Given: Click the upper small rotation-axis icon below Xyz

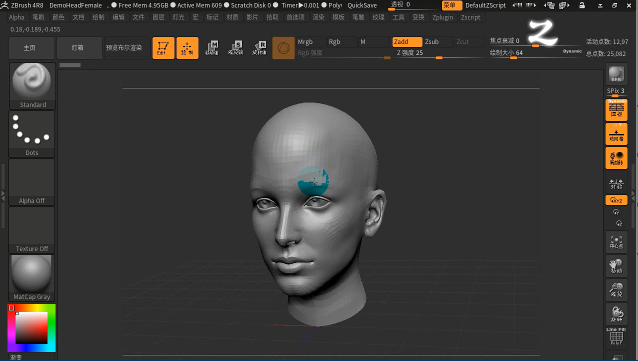Looking at the screenshot, I should click(x=616, y=212).
